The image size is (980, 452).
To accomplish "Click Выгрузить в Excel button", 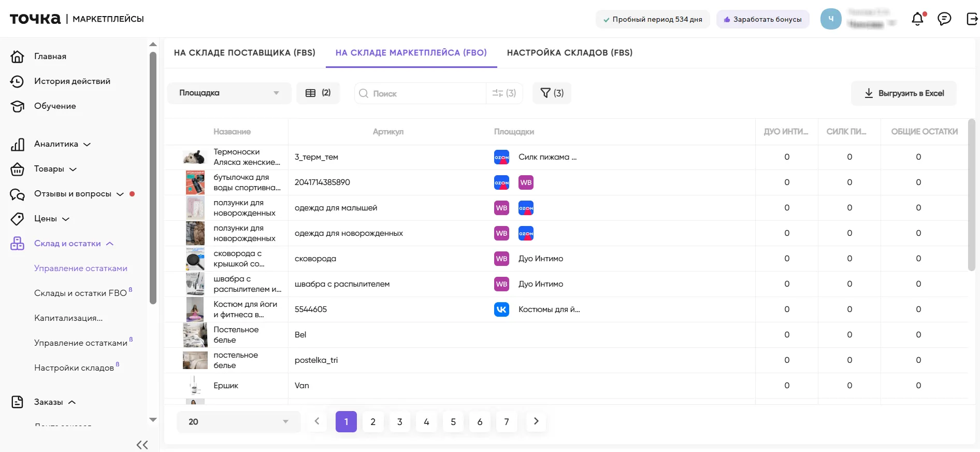I will click(x=904, y=93).
